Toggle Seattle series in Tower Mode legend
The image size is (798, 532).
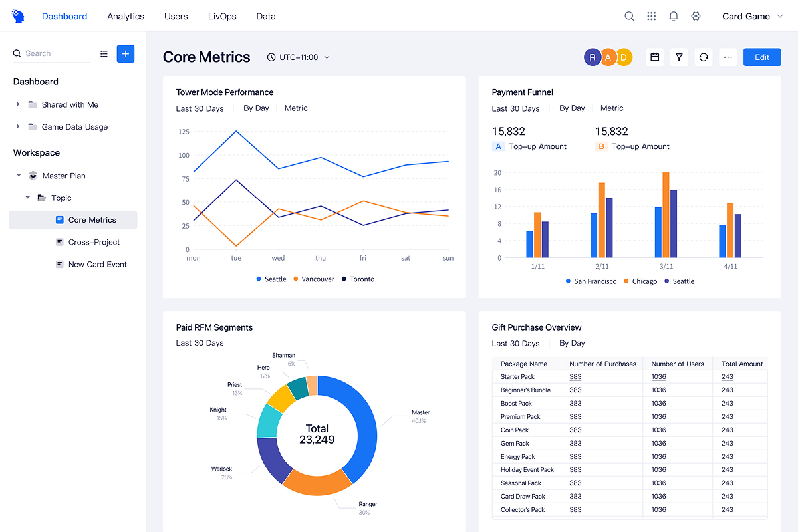pyautogui.click(x=271, y=279)
